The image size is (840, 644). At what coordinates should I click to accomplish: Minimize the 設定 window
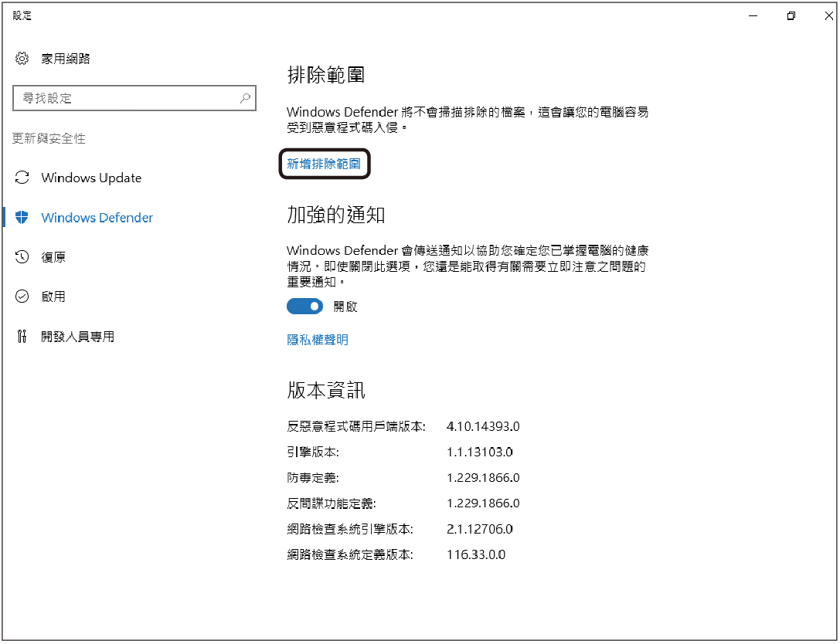click(753, 16)
